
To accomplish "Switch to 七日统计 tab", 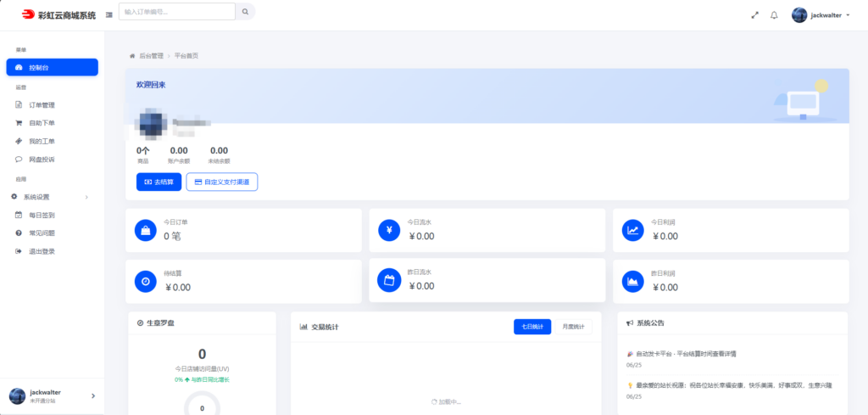I will click(x=532, y=327).
